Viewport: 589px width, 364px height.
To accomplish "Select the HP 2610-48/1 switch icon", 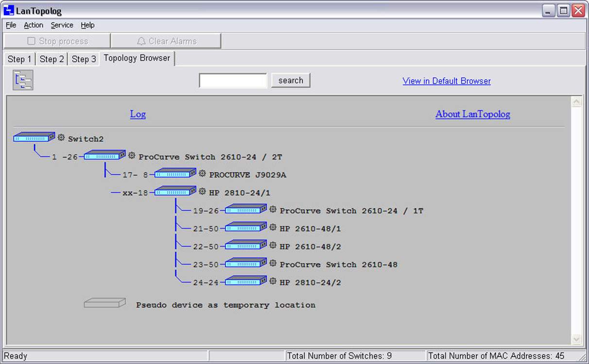I will pos(246,227).
